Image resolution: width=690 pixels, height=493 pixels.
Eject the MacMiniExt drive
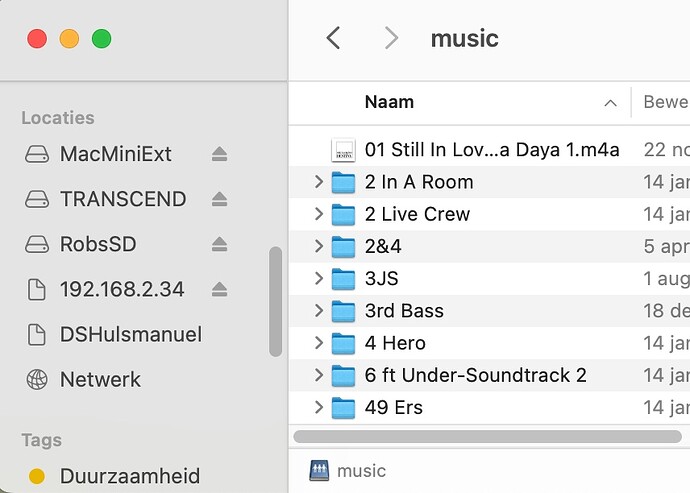[x=219, y=154]
